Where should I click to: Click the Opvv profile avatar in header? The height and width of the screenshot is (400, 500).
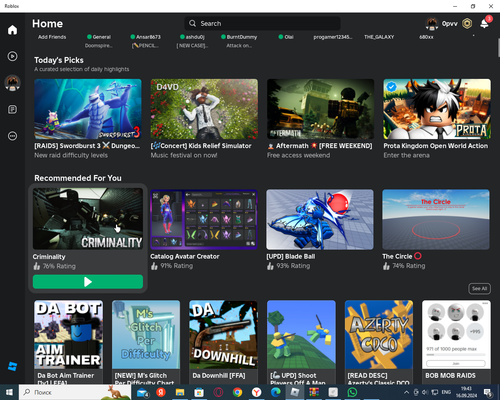click(432, 23)
